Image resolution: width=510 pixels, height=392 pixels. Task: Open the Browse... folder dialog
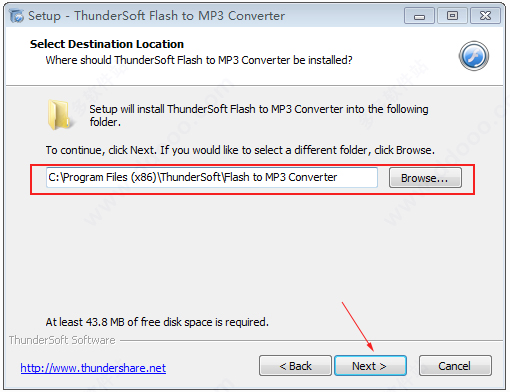pos(425,178)
